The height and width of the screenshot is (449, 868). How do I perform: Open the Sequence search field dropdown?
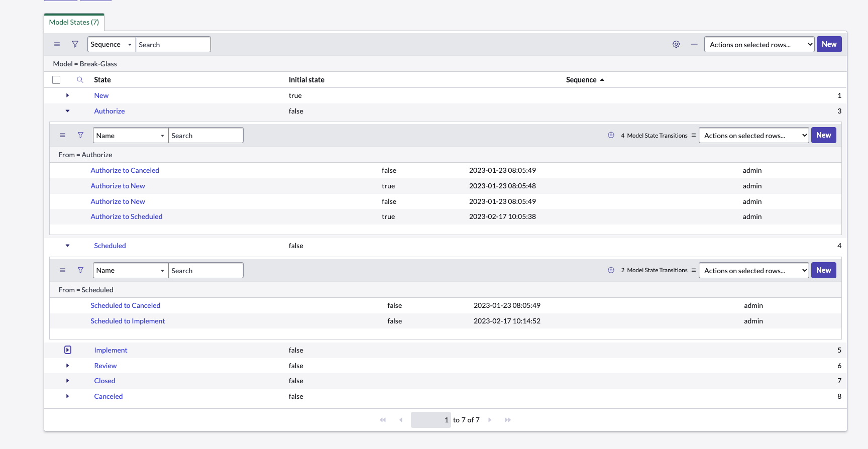(x=112, y=44)
